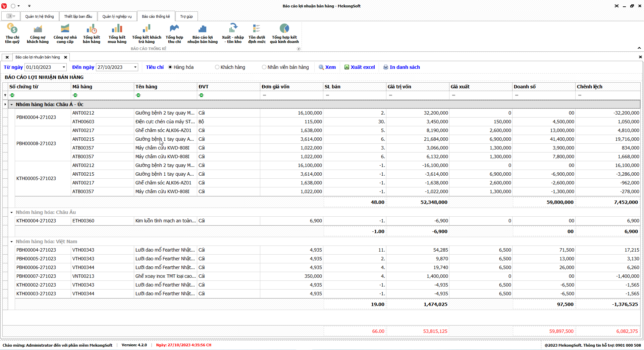
Task: Open Công nợ khách hàng report
Action: point(38,34)
